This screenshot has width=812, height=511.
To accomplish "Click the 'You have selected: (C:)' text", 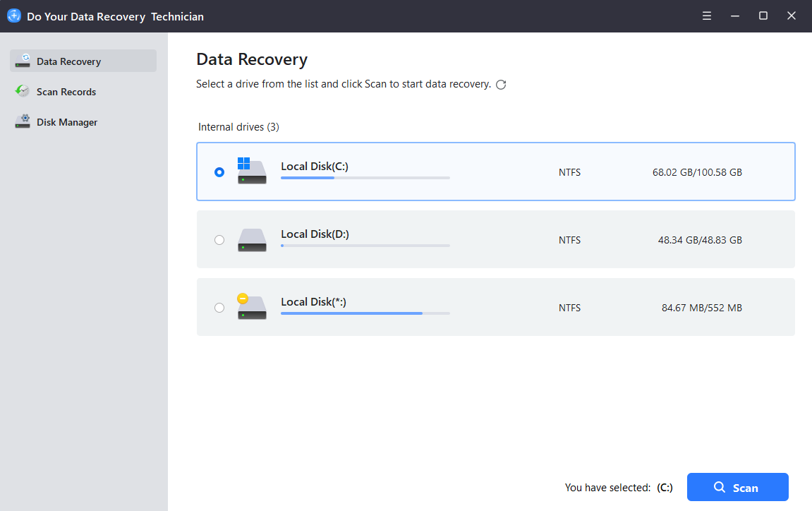I will coord(619,488).
